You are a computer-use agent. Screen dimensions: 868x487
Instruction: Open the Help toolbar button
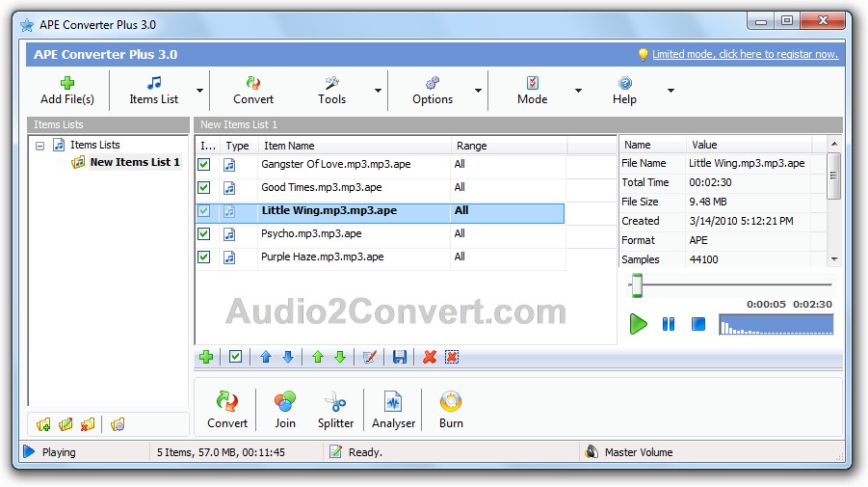tap(624, 91)
